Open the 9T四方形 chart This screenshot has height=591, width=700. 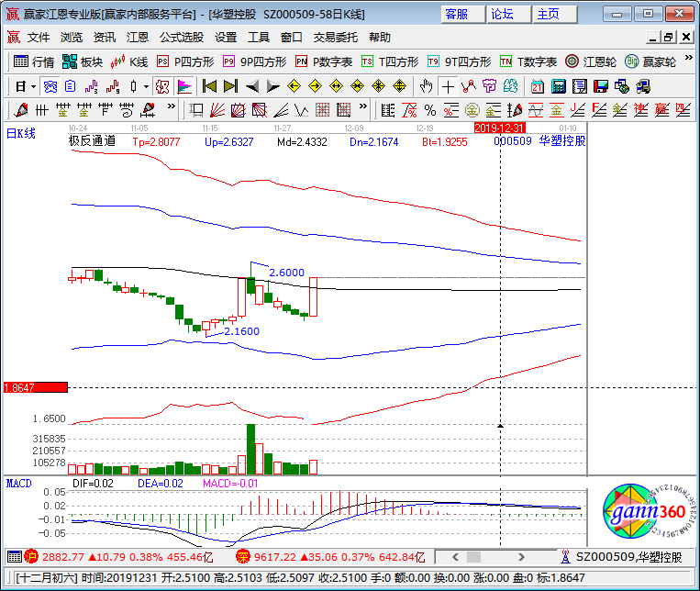(x=460, y=61)
